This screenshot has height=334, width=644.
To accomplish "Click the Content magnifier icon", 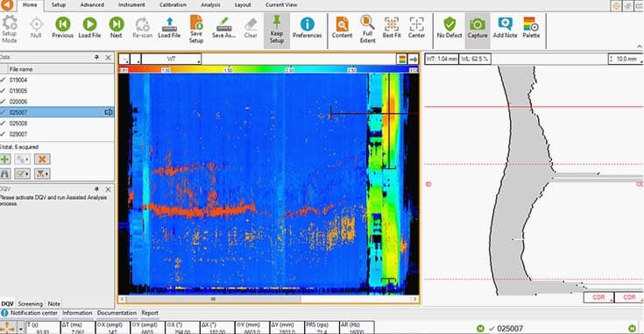I will coord(342,25).
